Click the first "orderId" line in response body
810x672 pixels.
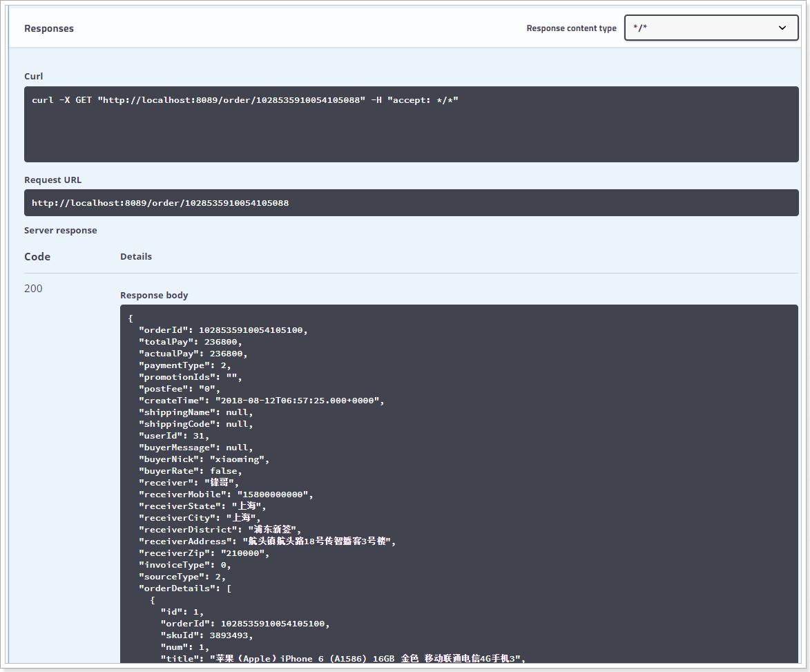[x=223, y=330]
